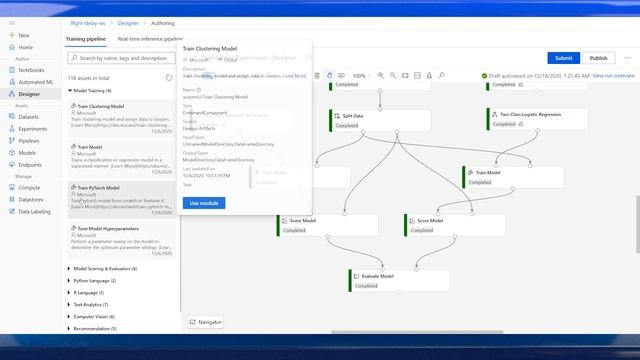The height and width of the screenshot is (360, 640).
Task: Select the hand pan tool in canvas toolbar
Action: point(329,76)
